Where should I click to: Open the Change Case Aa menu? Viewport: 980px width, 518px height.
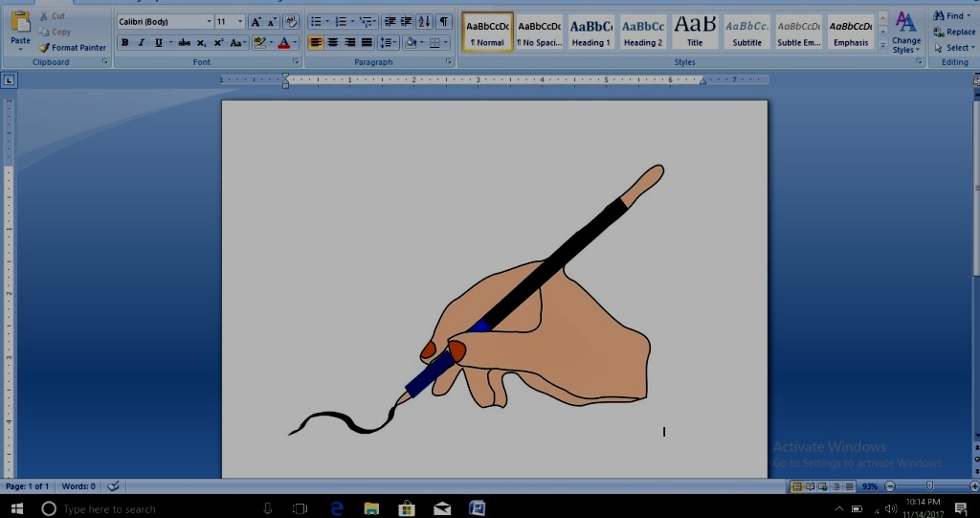click(x=237, y=42)
